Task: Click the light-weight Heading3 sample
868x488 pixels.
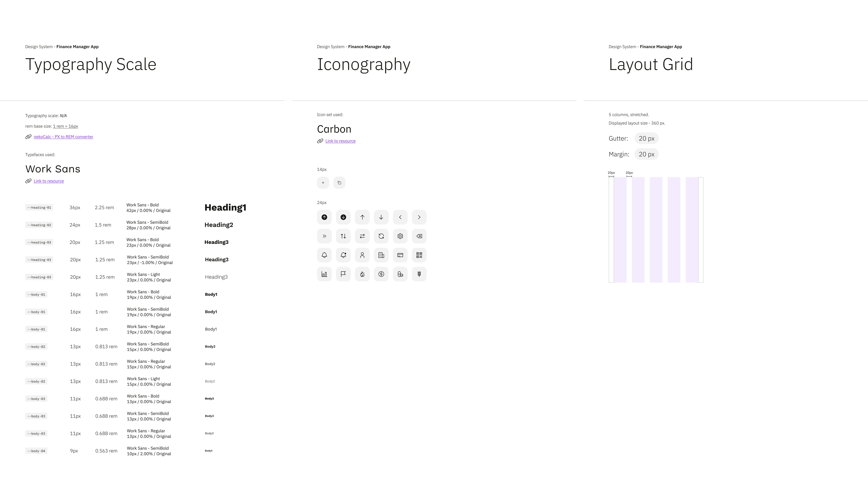Action: 216,277
